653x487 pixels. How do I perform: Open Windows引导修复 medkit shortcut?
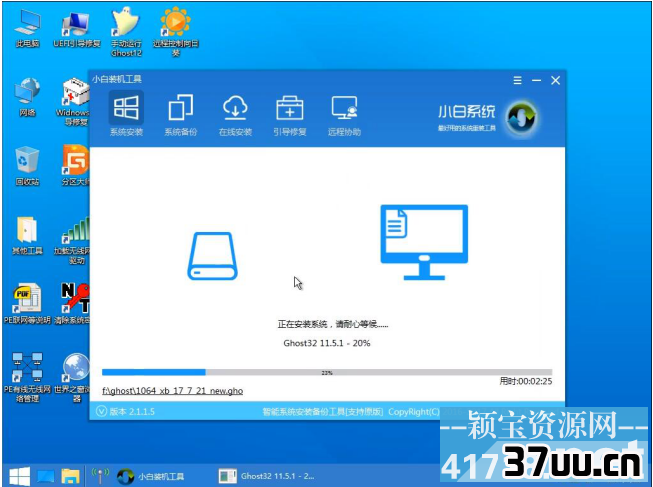[x=73, y=101]
